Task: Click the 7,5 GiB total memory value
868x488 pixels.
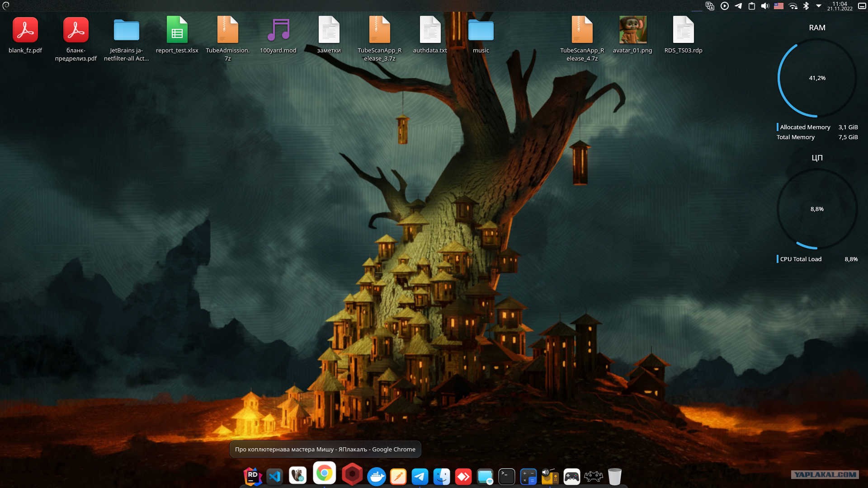Action: click(848, 137)
